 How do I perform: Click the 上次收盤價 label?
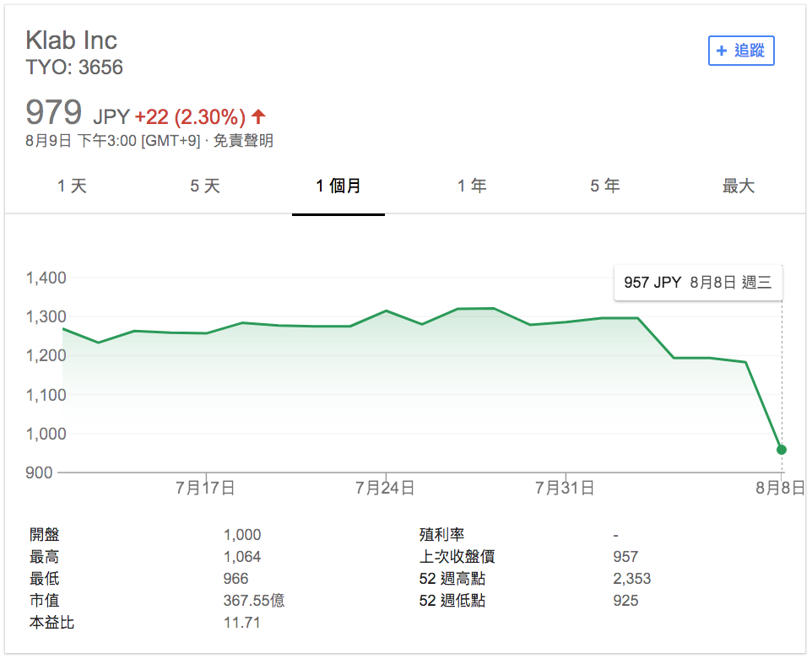click(x=457, y=557)
